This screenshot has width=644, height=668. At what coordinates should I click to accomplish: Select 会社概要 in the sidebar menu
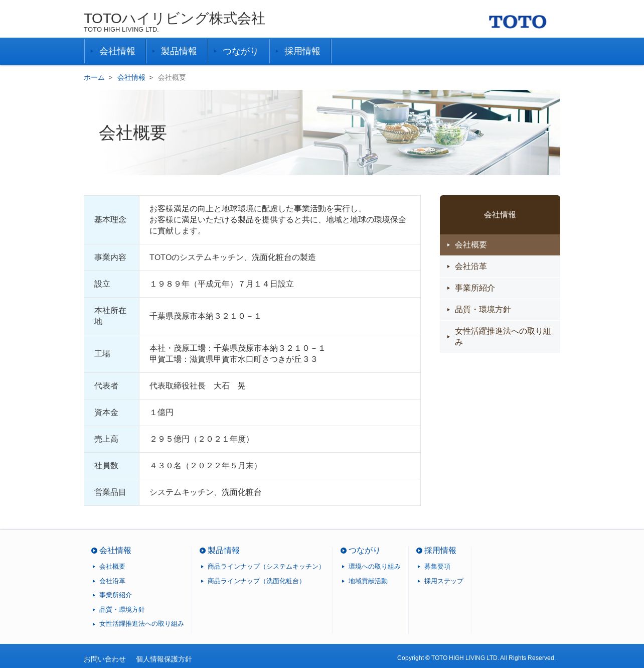click(500, 245)
